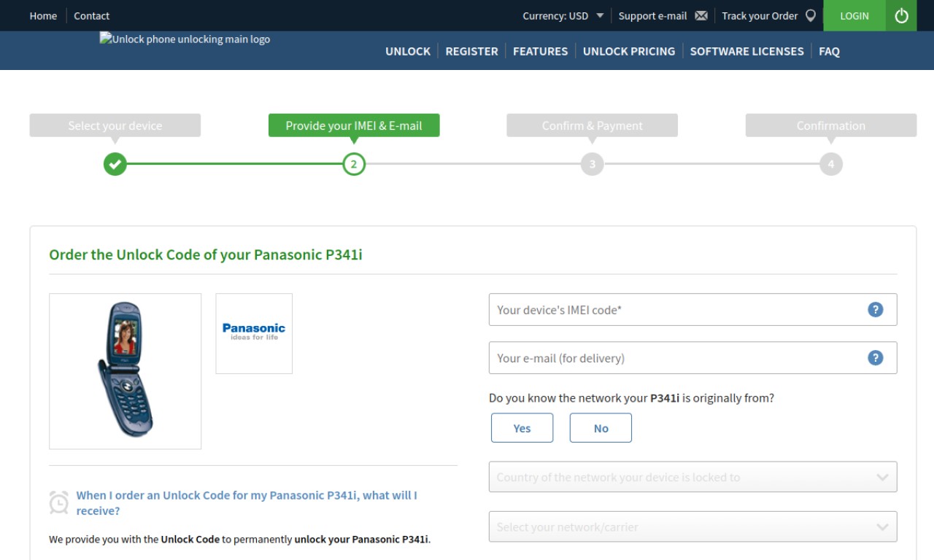
Task: Click the Panasonic brand logo thumbnail
Action: tap(254, 333)
